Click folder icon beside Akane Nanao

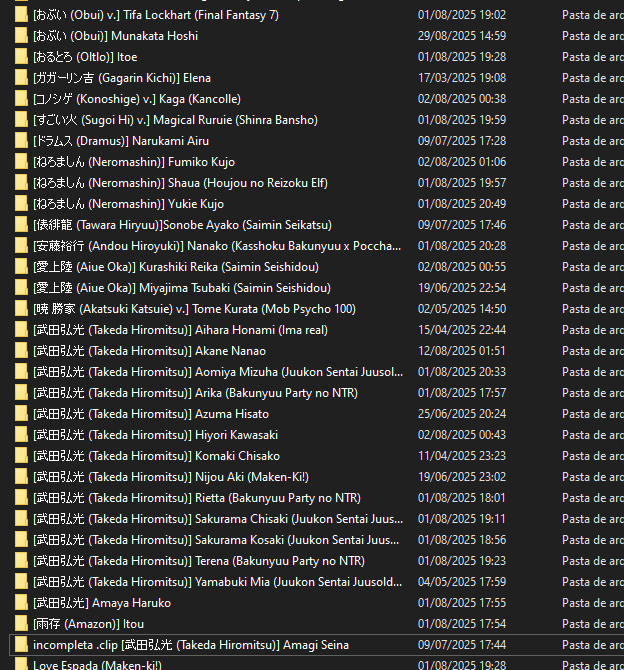click(x=21, y=351)
